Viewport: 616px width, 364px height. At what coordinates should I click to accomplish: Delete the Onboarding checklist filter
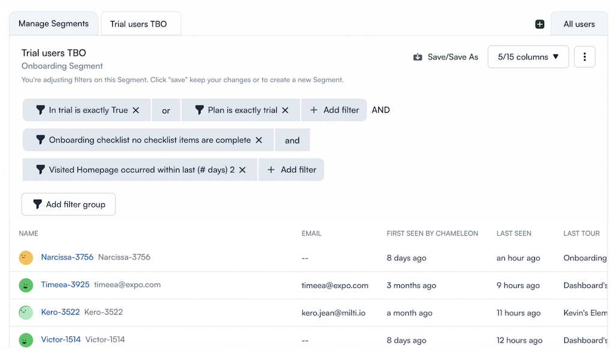pos(259,140)
